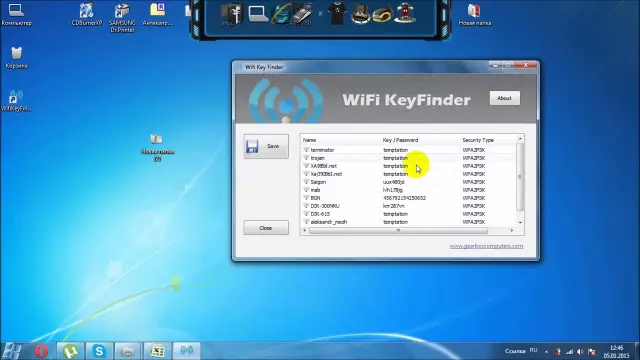
Task: Select the Saigon network entry
Action: [409, 182]
